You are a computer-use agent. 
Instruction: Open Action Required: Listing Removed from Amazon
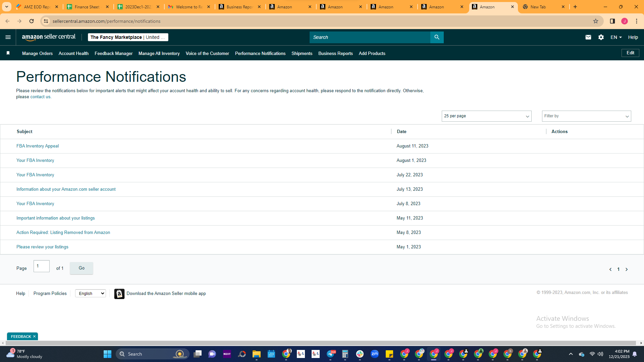pyautogui.click(x=63, y=233)
